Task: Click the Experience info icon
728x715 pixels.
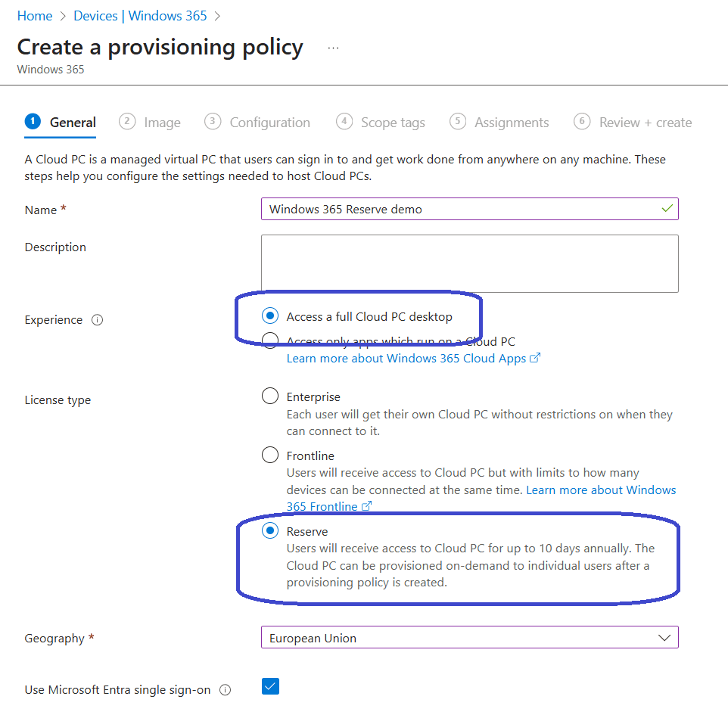Action: [x=97, y=320]
